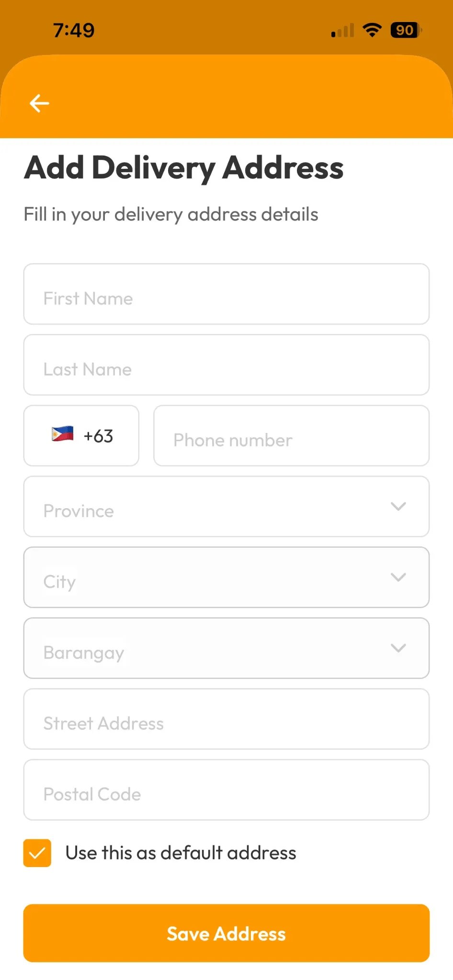453x980 pixels.
Task: Tap the Phone number field
Action: [x=291, y=436]
